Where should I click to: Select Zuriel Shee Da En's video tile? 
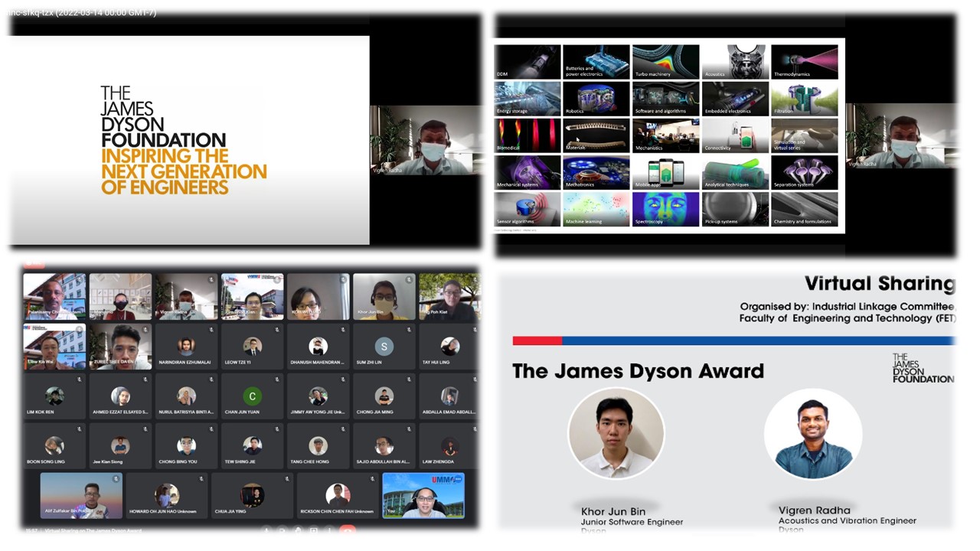(x=120, y=347)
